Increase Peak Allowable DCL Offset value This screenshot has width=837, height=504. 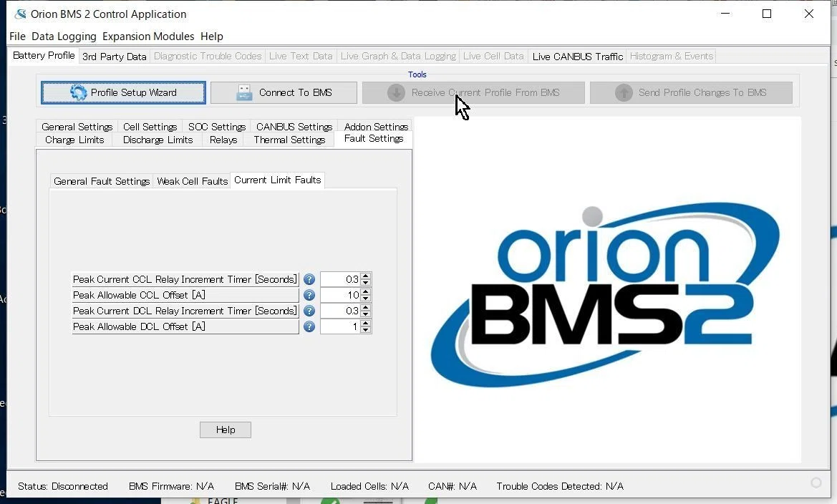366,324
